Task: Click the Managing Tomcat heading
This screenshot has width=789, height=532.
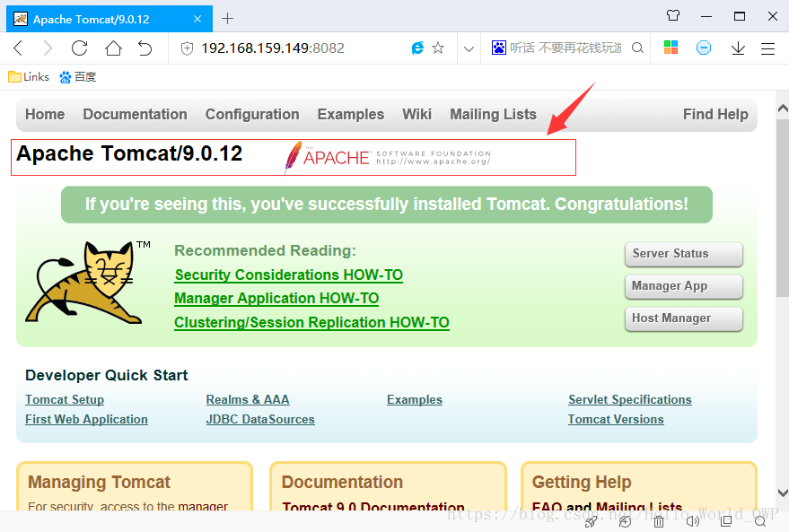Action: 99,483
